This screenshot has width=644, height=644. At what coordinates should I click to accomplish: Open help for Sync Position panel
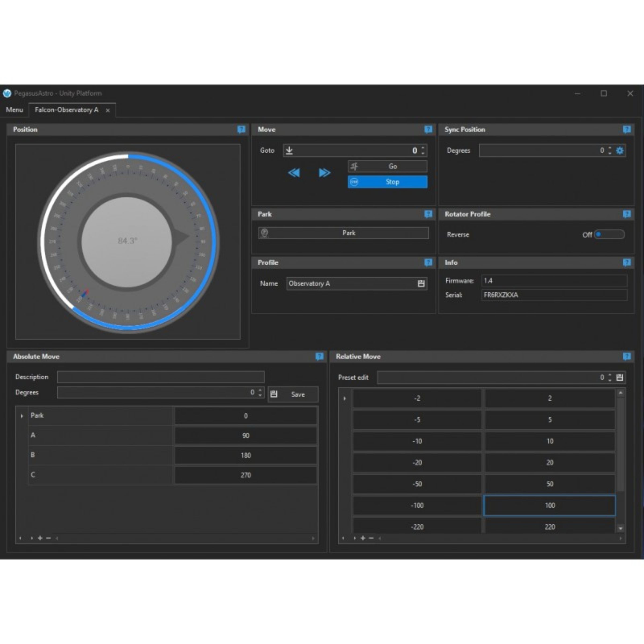pyautogui.click(x=627, y=129)
